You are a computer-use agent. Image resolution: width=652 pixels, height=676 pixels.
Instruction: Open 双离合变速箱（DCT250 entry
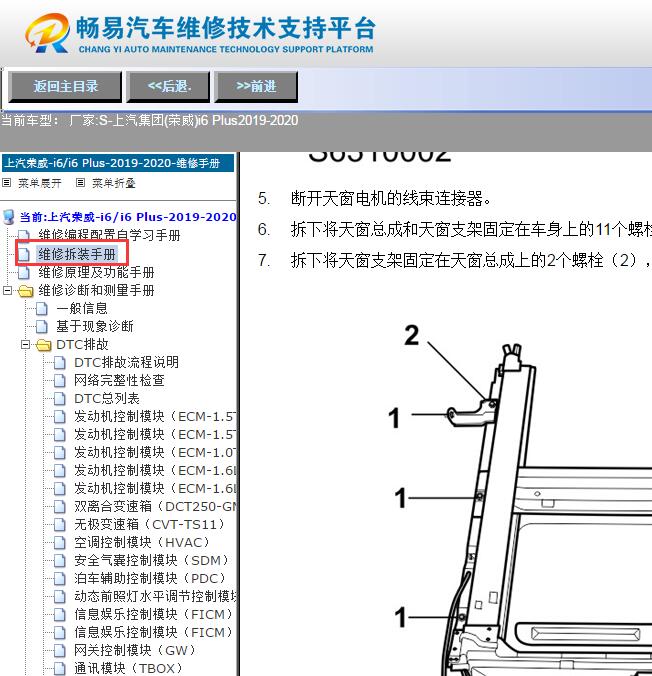155,506
